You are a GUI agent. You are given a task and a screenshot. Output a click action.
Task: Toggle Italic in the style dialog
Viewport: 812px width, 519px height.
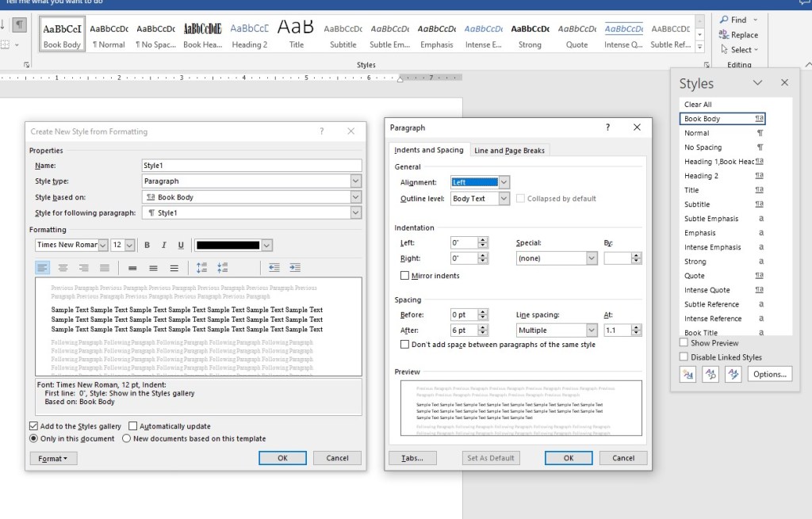(164, 246)
